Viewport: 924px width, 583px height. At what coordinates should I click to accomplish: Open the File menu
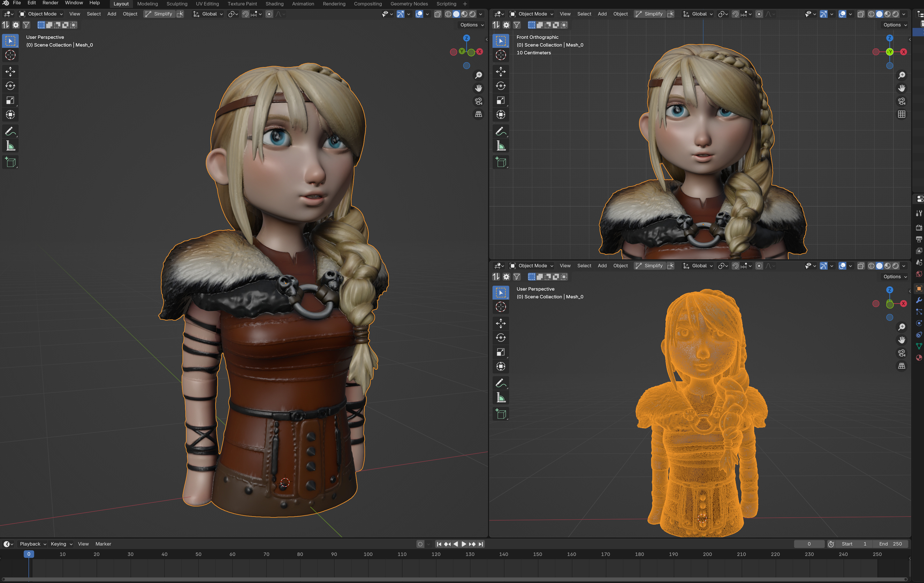click(x=17, y=3)
